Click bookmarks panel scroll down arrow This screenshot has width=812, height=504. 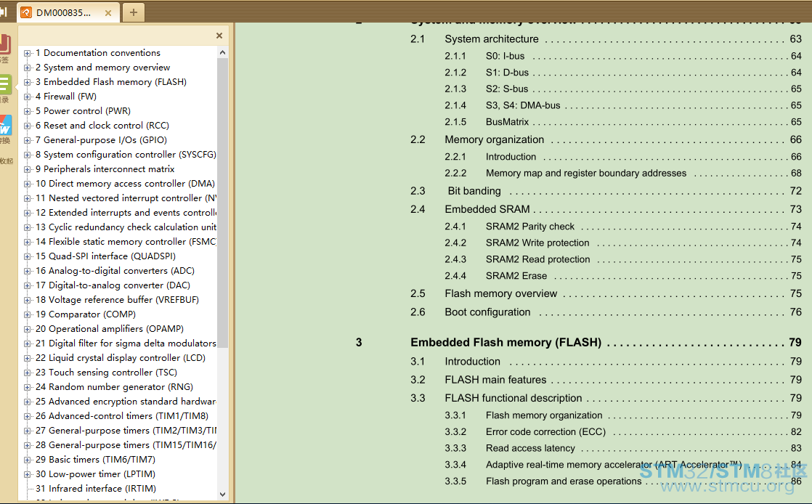click(x=223, y=495)
